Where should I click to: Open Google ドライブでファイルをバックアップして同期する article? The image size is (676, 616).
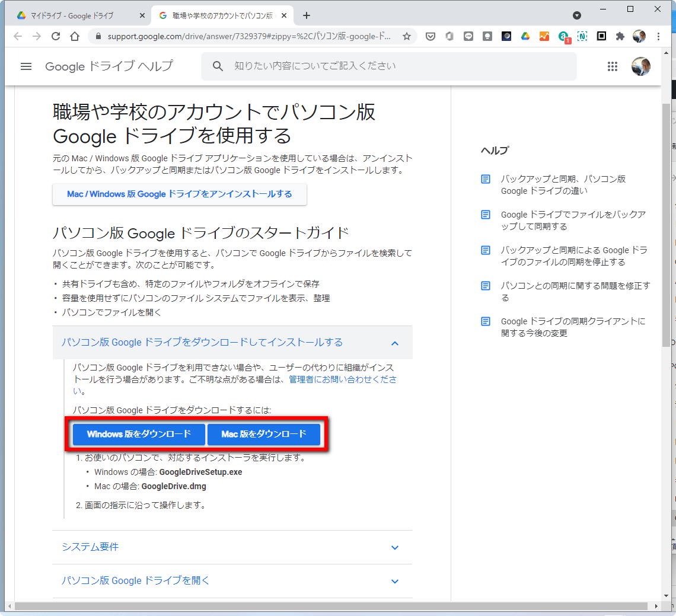click(573, 221)
